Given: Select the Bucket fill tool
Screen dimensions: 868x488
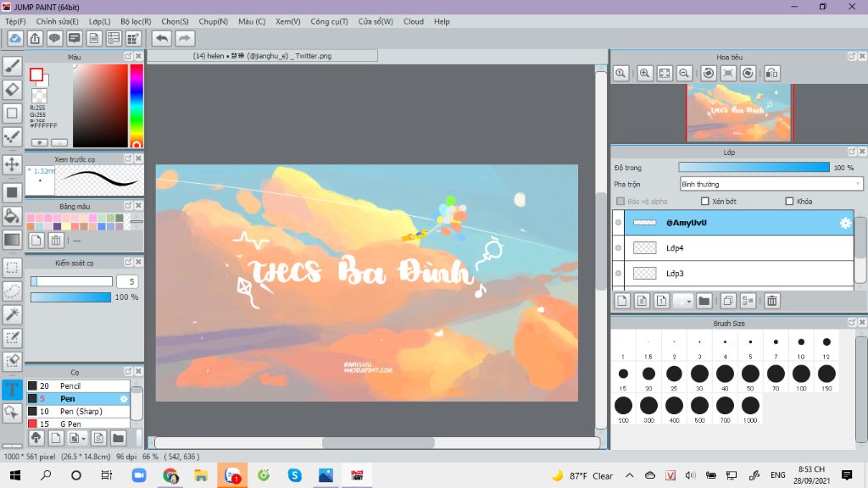Looking at the screenshot, I should [12, 216].
